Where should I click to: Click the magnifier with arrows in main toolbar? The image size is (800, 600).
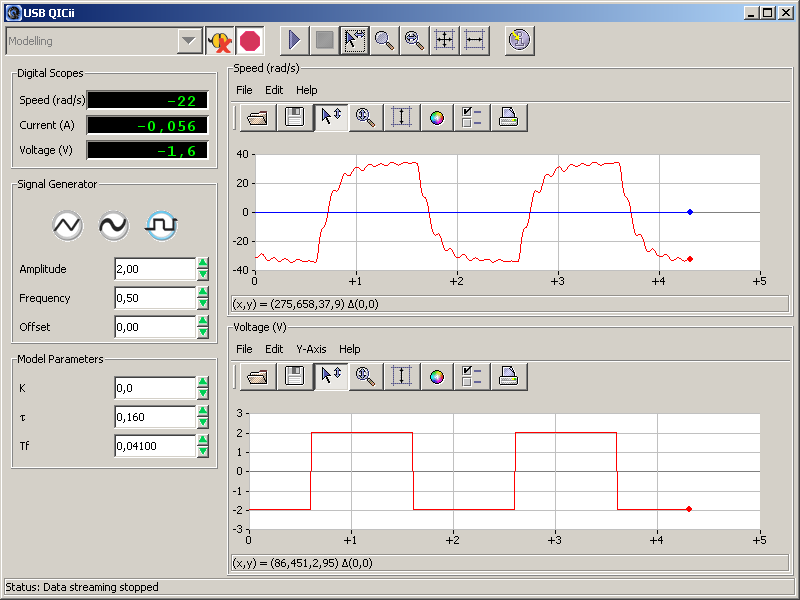click(x=414, y=41)
